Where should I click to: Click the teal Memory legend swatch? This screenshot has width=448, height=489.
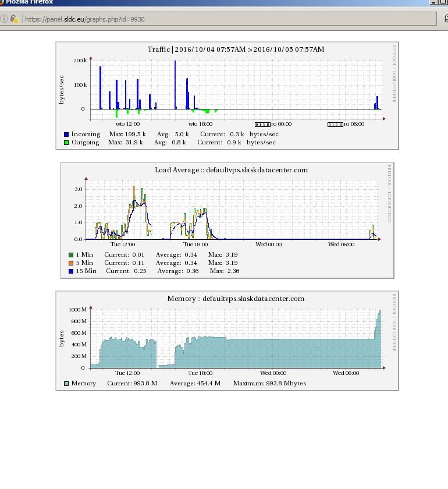[66, 384]
